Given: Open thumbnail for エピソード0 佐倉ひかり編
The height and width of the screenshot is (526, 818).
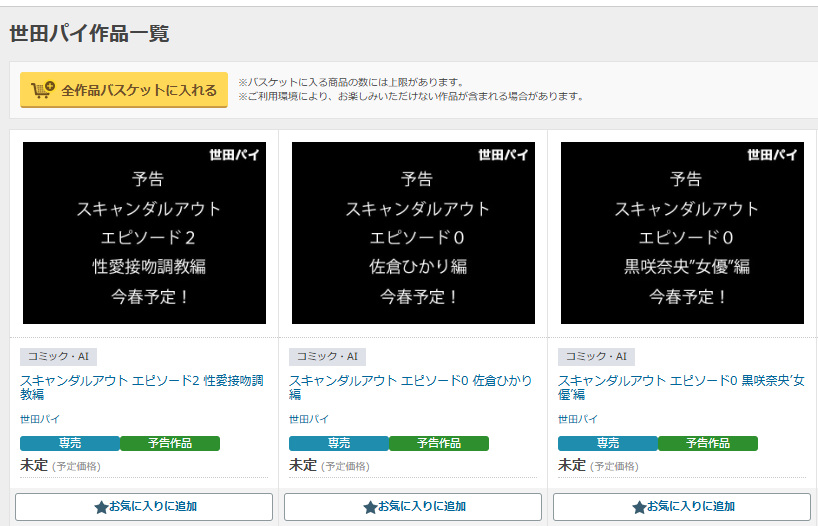Looking at the screenshot, I should click(413, 233).
